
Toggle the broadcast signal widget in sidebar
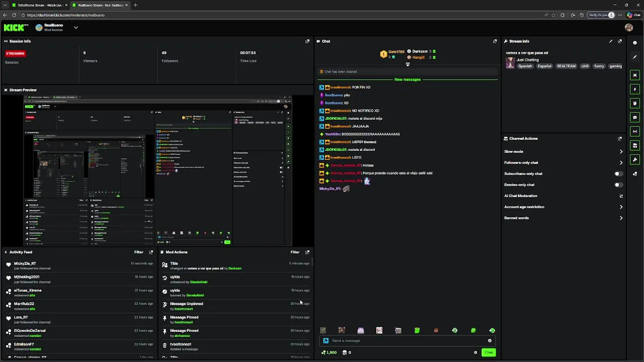[x=635, y=131]
